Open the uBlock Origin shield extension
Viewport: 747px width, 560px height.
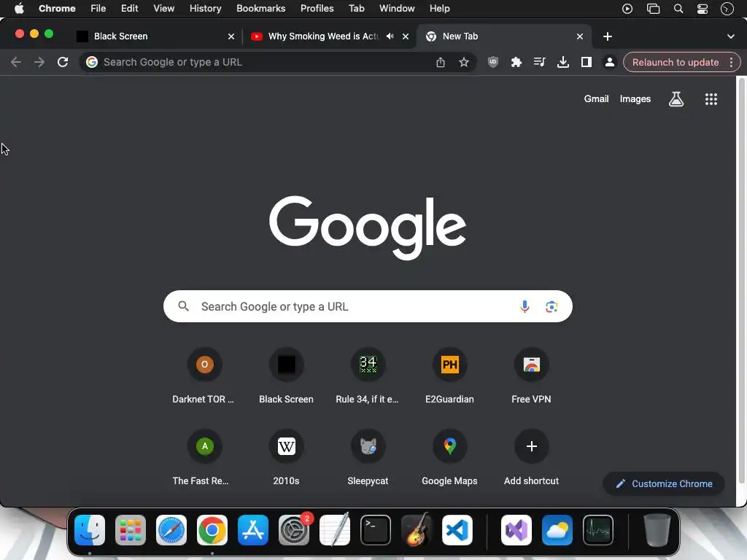click(x=493, y=62)
